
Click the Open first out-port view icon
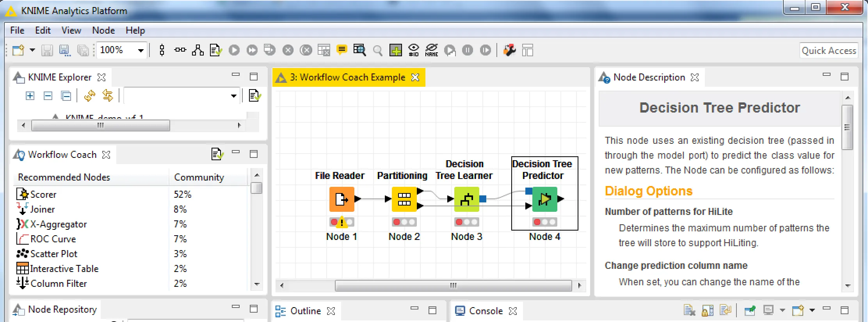click(359, 50)
